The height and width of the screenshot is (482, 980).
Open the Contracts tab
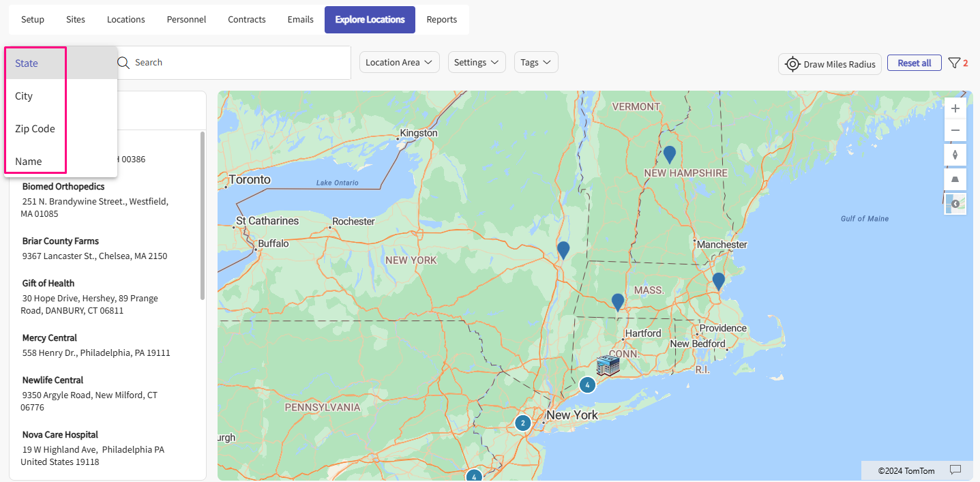(x=246, y=19)
